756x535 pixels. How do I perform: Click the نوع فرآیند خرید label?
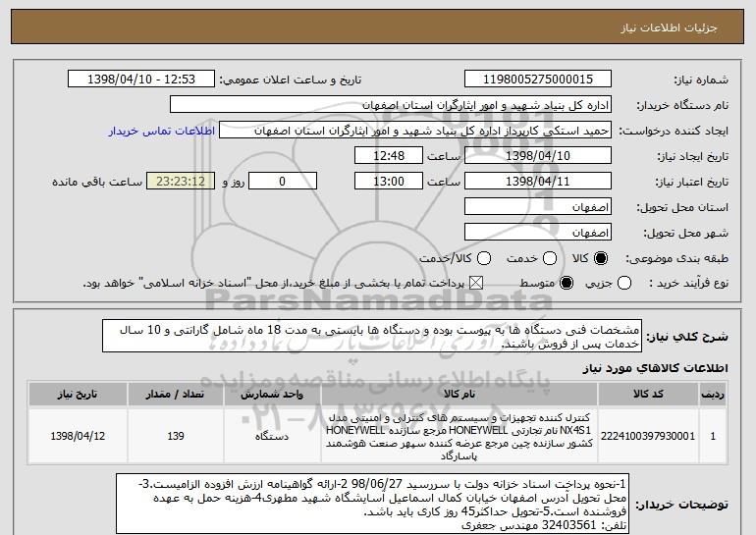point(689,284)
